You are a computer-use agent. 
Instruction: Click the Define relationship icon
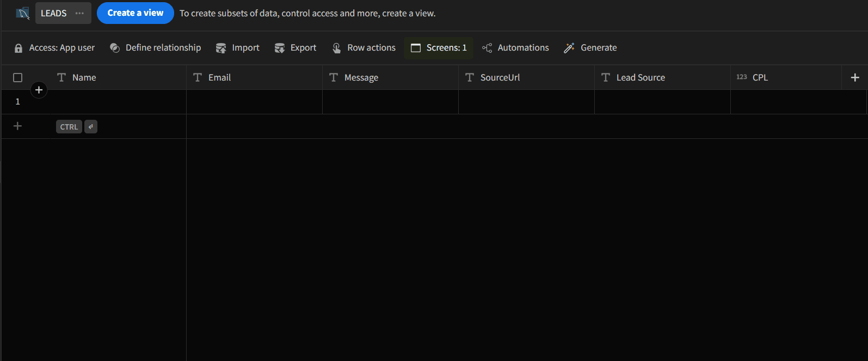pos(115,48)
